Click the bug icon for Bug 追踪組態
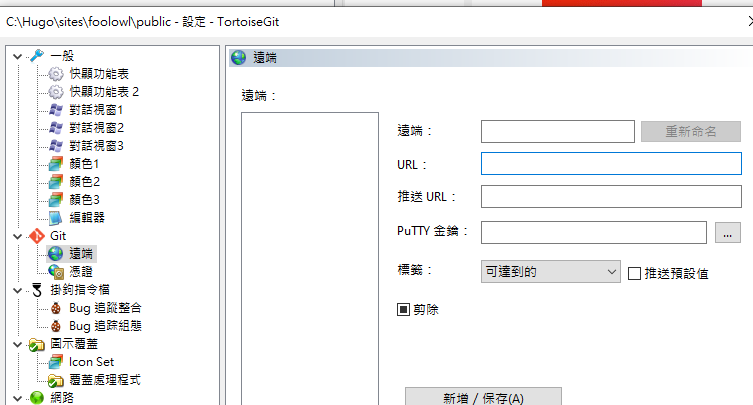The height and width of the screenshot is (405, 753). pyautogui.click(x=56, y=326)
